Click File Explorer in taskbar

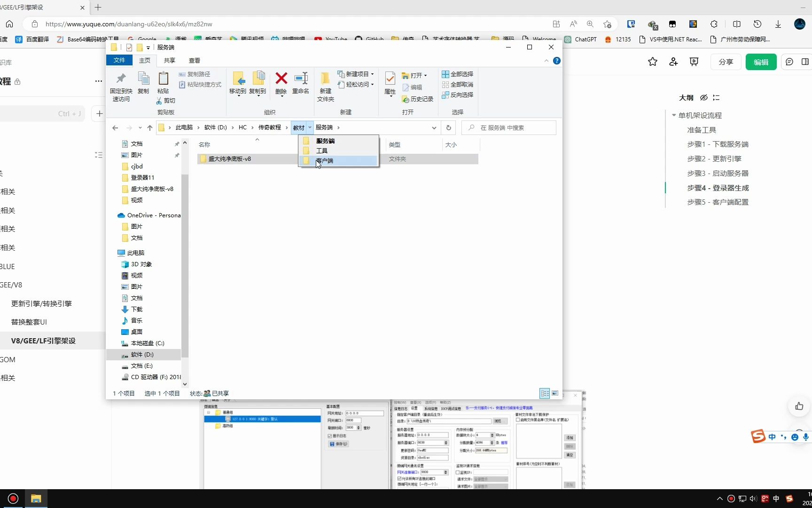tap(36, 499)
